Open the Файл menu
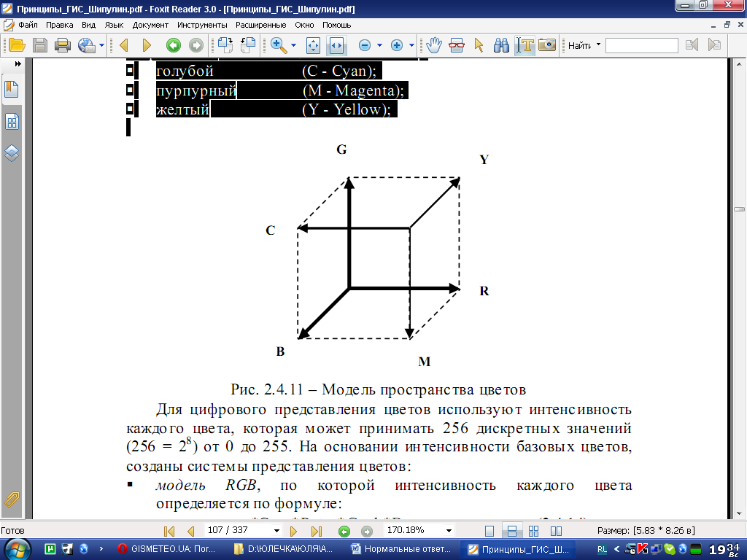 (x=28, y=25)
